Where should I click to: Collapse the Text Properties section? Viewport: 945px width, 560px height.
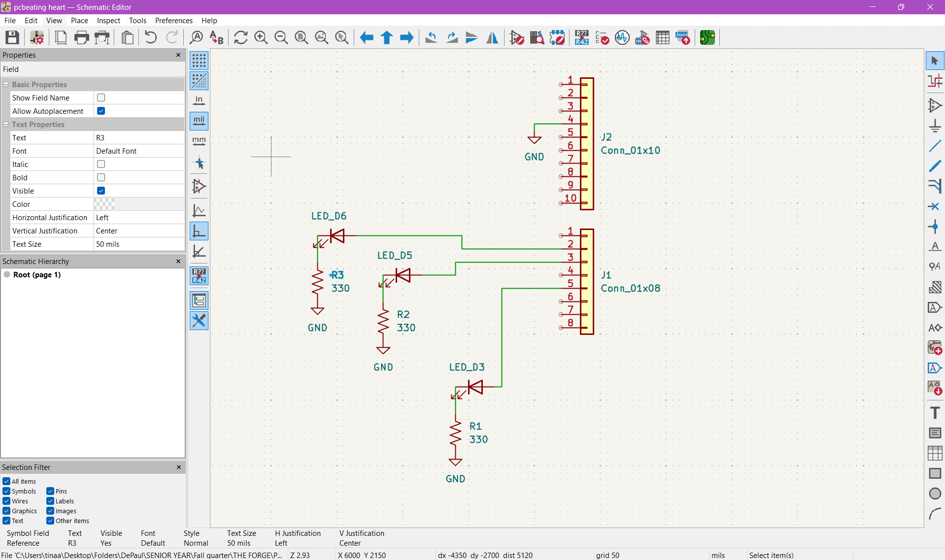[6, 125]
